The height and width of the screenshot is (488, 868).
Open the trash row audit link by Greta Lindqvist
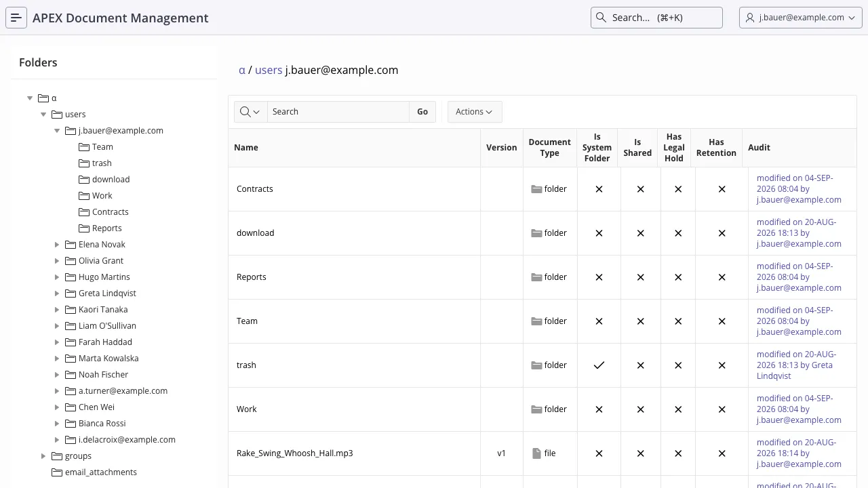[797, 365]
